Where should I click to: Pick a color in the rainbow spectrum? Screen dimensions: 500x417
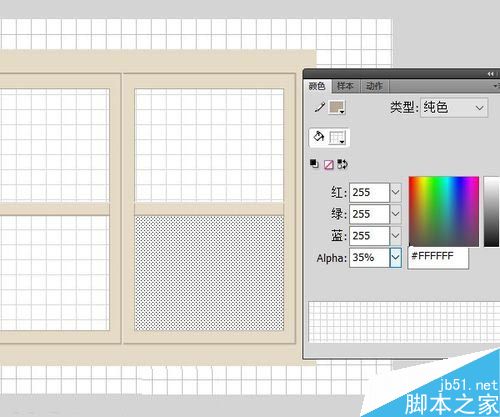[444, 211]
